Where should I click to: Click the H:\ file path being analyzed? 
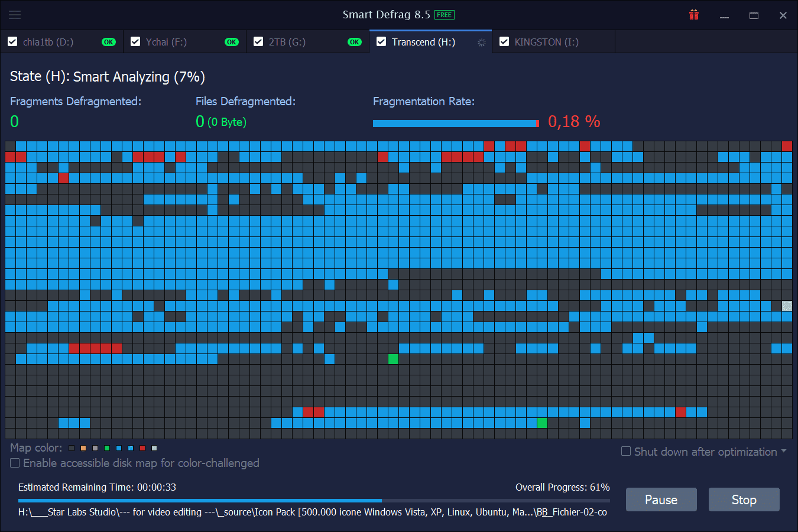pyautogui.click(x=313, y=512)
